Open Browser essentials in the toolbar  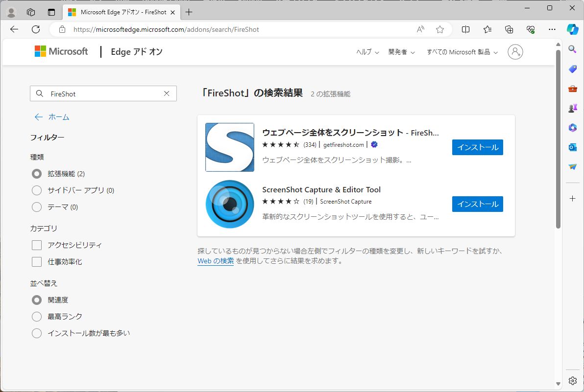530,29
